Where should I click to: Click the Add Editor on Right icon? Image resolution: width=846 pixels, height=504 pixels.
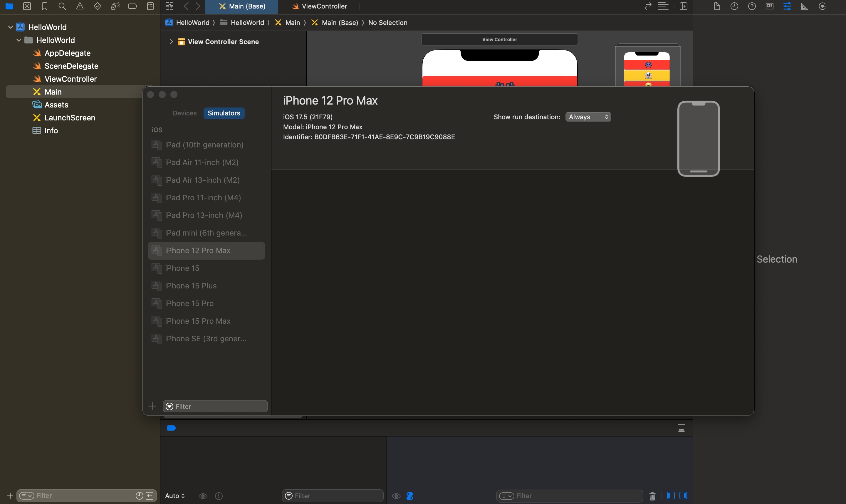pyautogui.click(x=683, y=6)
